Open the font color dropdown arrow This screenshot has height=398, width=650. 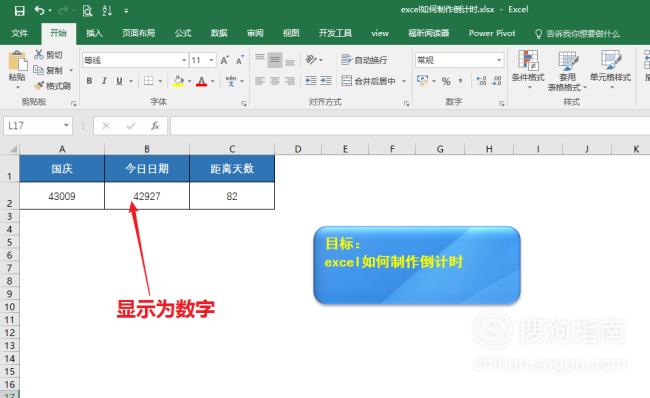pos(213,81)
